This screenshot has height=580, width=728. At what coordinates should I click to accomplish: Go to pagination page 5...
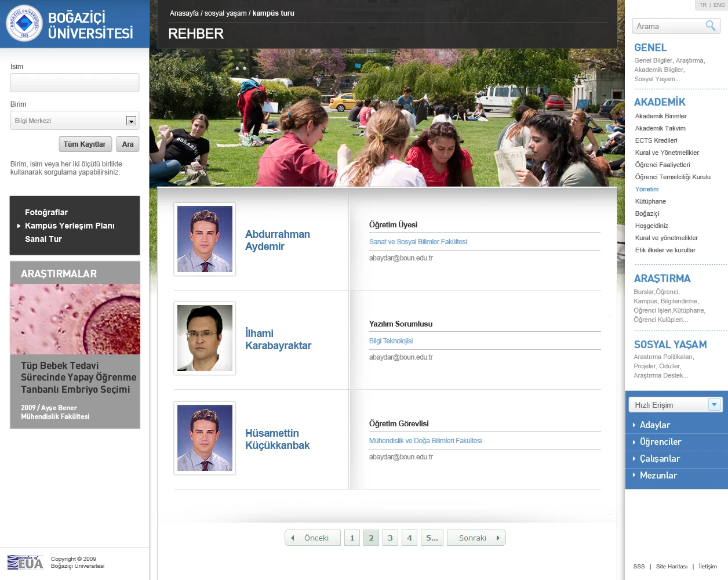[x=432, y=538]
